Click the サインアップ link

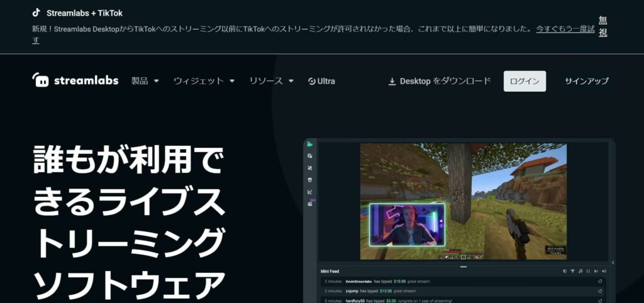(587, 81)
